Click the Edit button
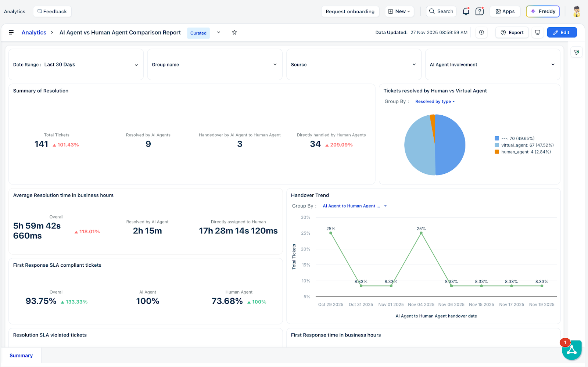588x367 pixels. [x=562, y=32]
